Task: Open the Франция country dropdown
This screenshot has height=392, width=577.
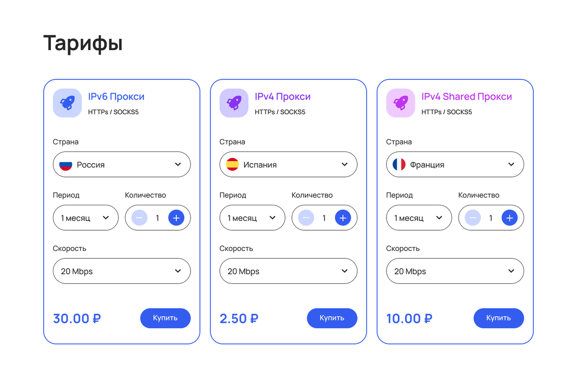Action: point(455,165)
